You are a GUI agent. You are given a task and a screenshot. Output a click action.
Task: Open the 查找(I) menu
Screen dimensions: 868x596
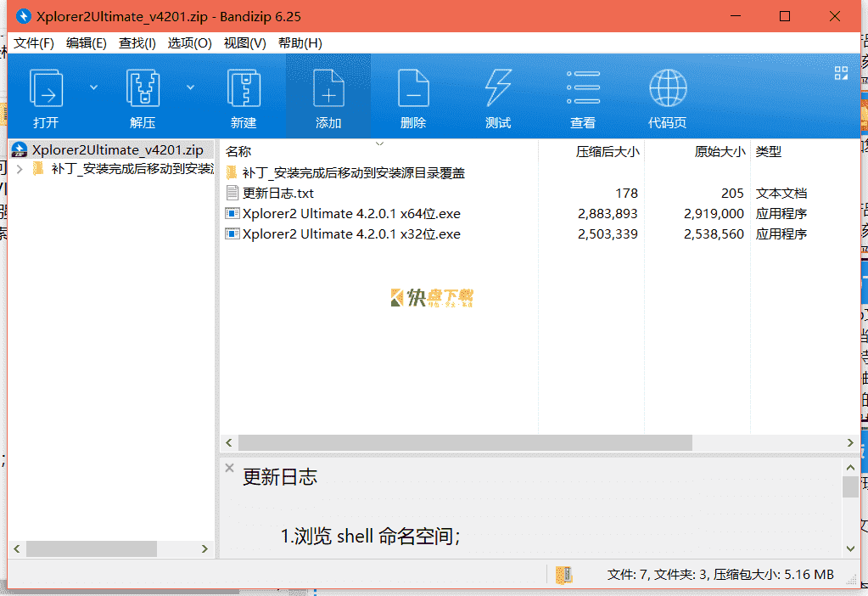[x=137, y=43]
